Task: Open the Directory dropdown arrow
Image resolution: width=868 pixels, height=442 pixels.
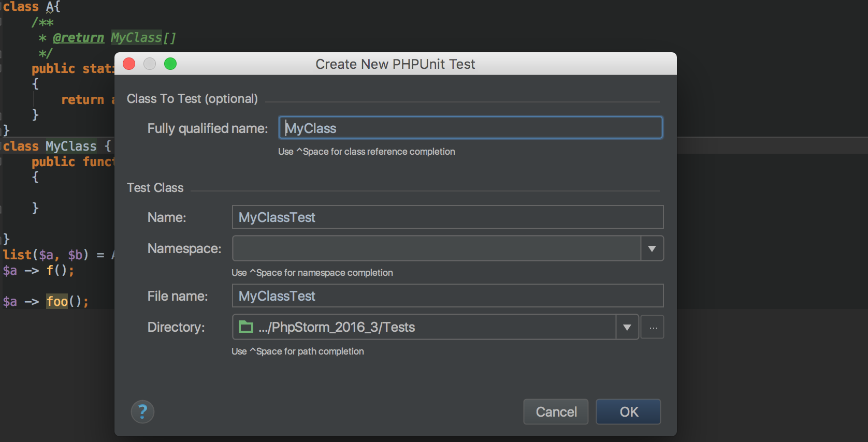Action: [x=627, y=327]
